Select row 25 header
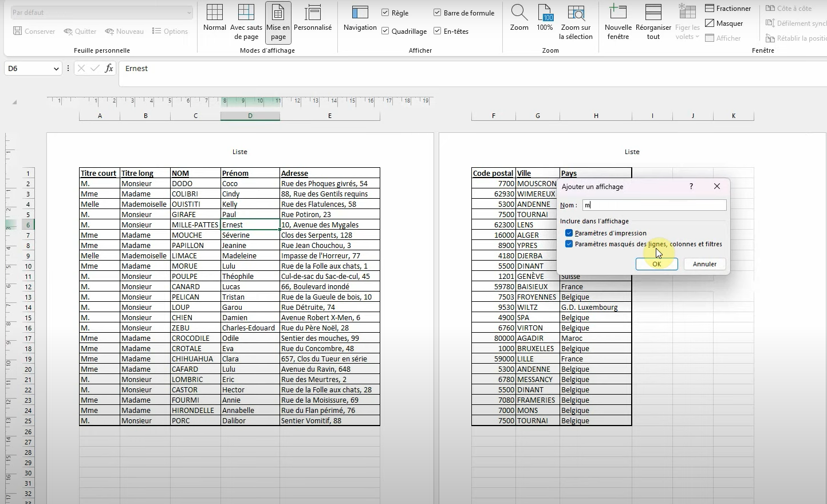The width and height of the screenshot is (827, 504). click(x=27, y=421)
